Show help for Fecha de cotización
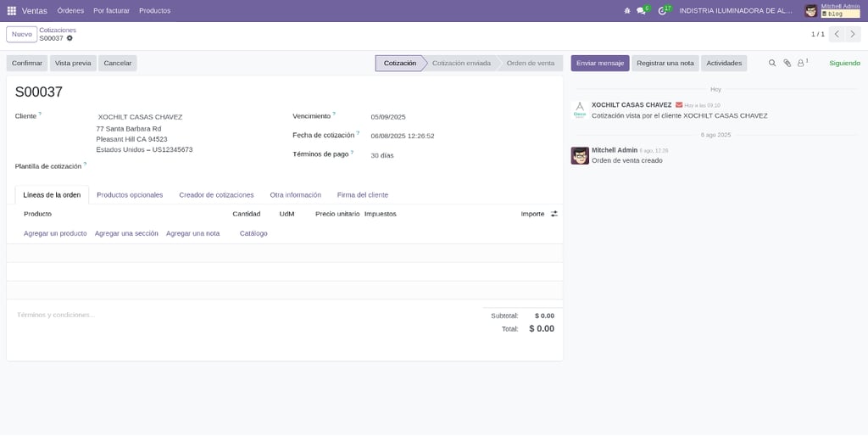 [358, 133]
